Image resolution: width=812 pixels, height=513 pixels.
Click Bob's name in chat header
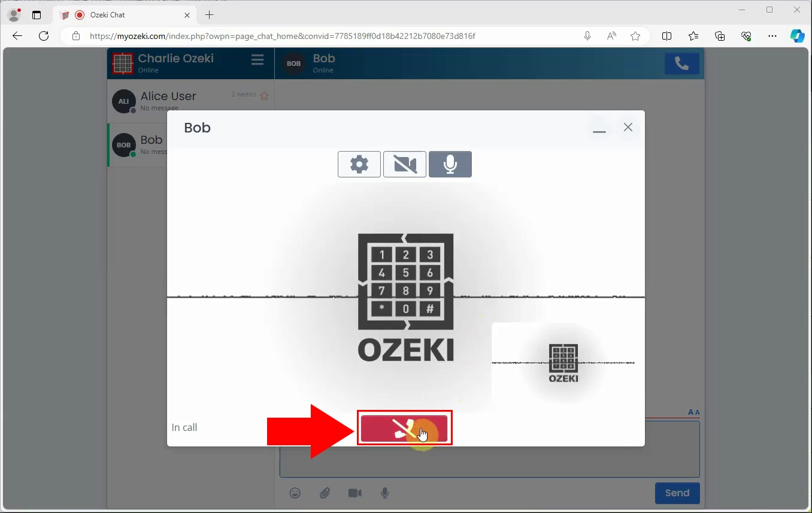point(324,58)
